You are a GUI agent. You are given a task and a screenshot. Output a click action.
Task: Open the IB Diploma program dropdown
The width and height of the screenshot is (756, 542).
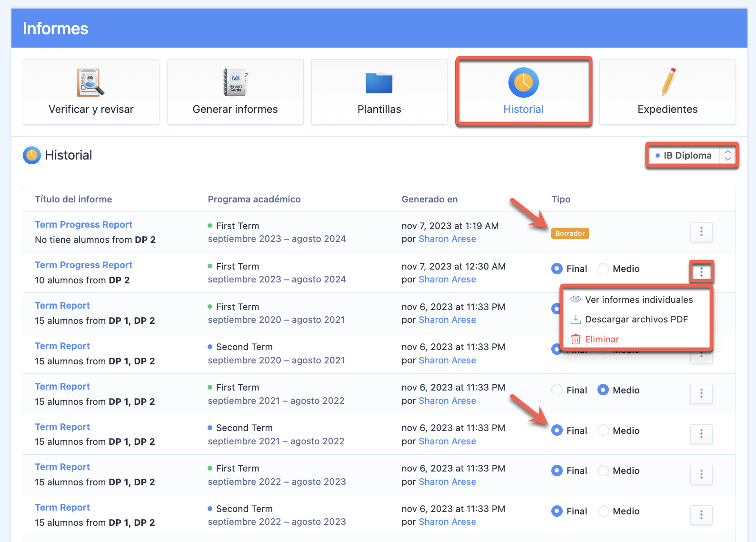click(x=692, y=155)
